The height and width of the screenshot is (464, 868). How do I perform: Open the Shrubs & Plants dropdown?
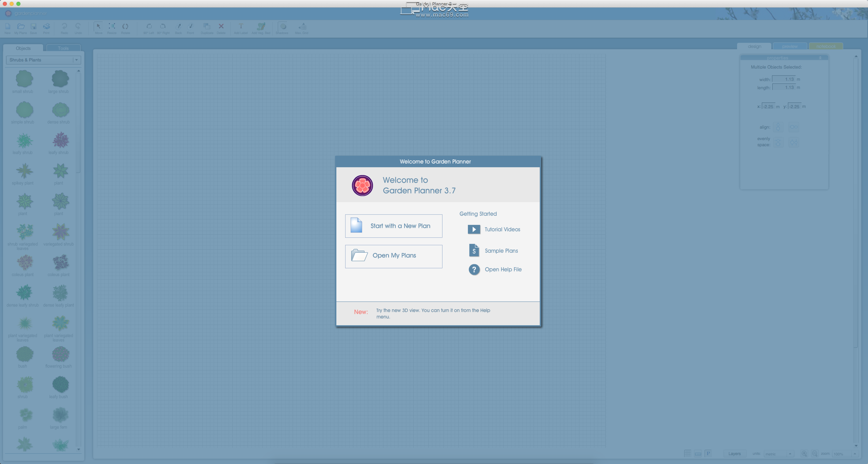point(43,60)
